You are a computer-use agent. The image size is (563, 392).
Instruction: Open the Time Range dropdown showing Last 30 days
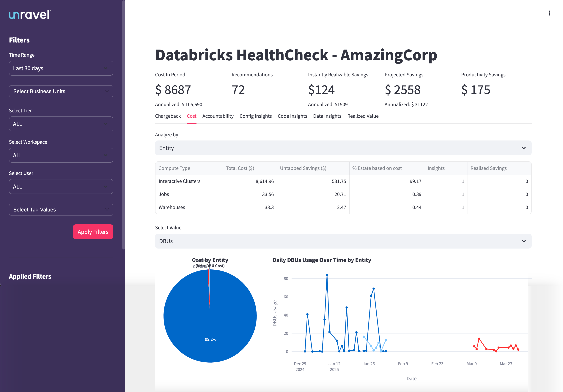click(61, 68)
